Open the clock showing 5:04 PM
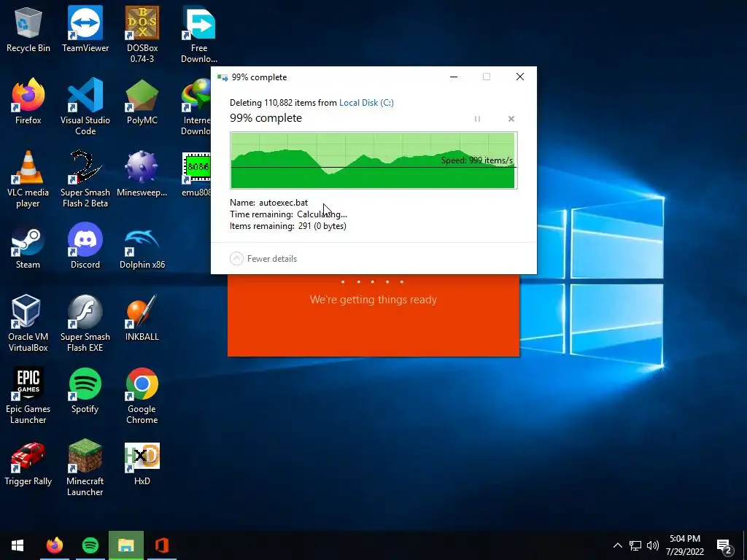Image resolution: width=747 pixels, height=560 pixels. (x=685, y=545)
